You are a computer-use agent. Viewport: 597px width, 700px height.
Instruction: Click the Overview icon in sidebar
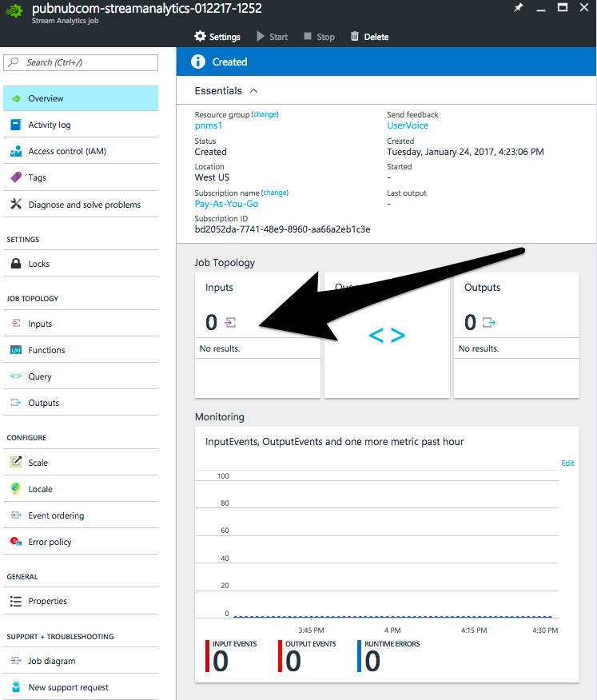pos(16,98)
